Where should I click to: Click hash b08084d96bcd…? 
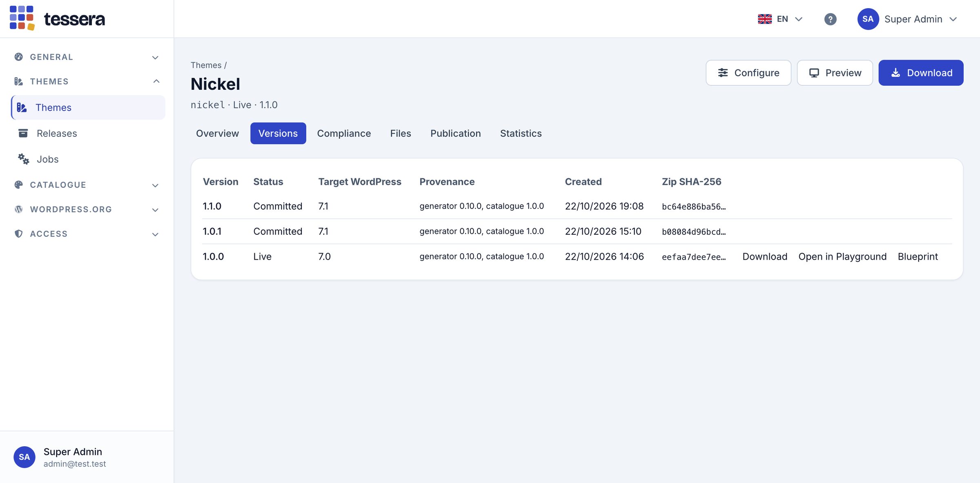pos(694,232)
